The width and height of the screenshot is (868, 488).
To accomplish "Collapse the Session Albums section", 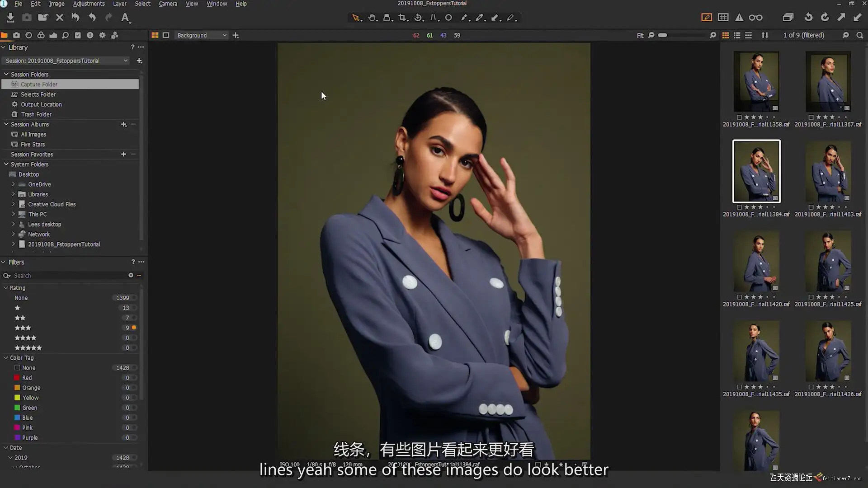I will (x=6, y=124).
